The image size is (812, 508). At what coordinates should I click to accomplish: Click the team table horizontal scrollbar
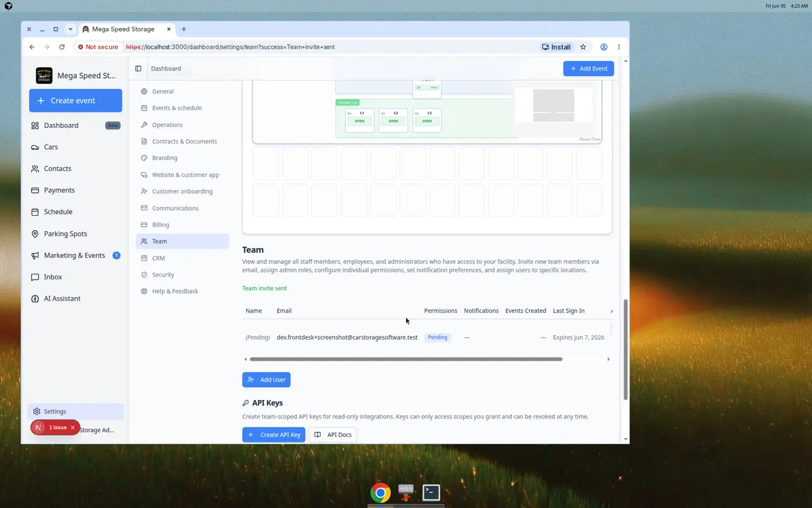tap(406, 359)
